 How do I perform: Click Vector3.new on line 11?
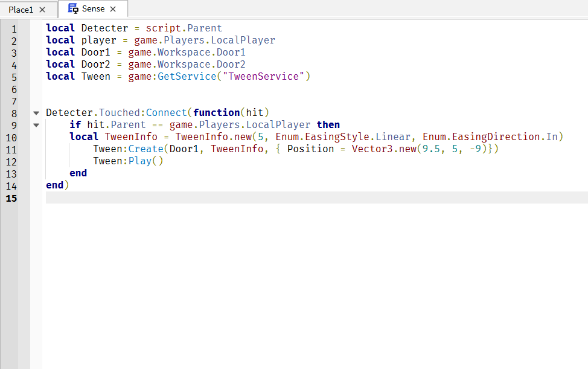[x=383, y=149]
